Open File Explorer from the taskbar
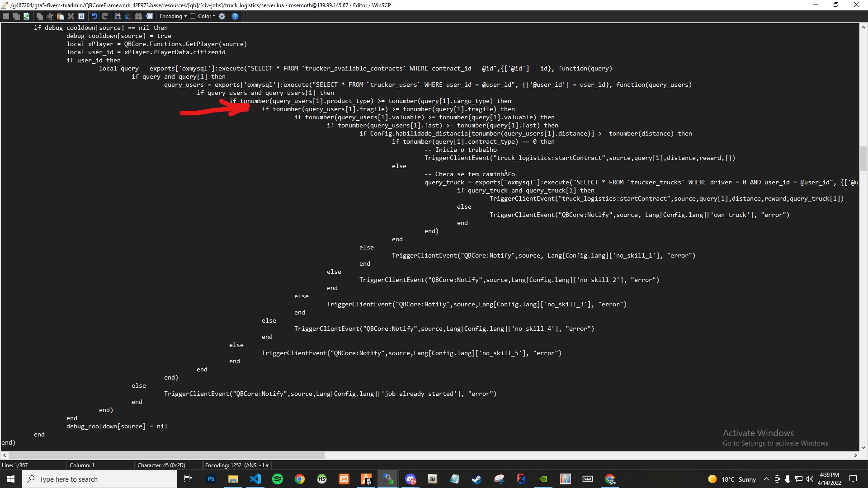 [233, 479]
